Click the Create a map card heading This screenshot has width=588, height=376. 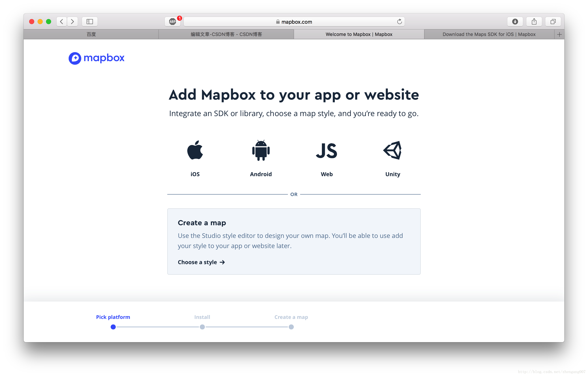[202, 223]
